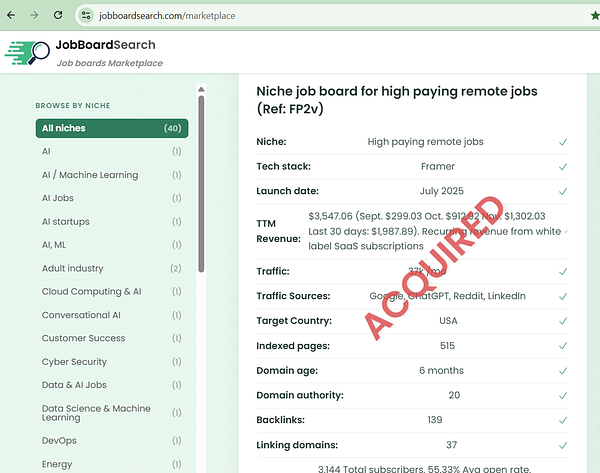The height and width of the screenshot is (473, 600).
Task: Open the listing title with Ref: FP2v
Action: [397, 100]
